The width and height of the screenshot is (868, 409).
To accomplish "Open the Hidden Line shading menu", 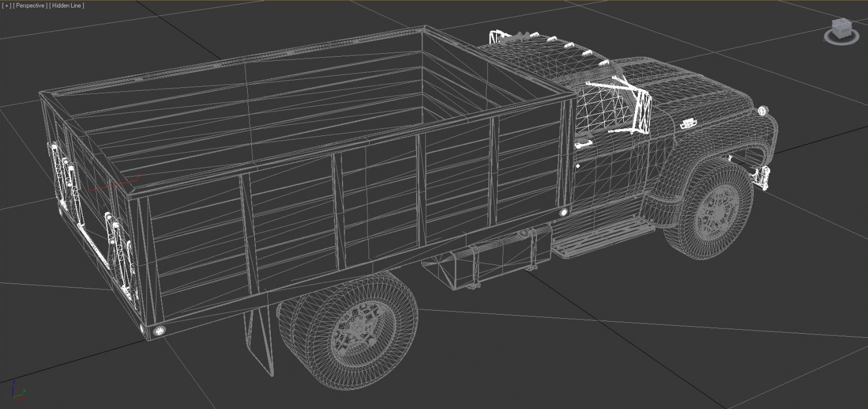I will [65, 5].
